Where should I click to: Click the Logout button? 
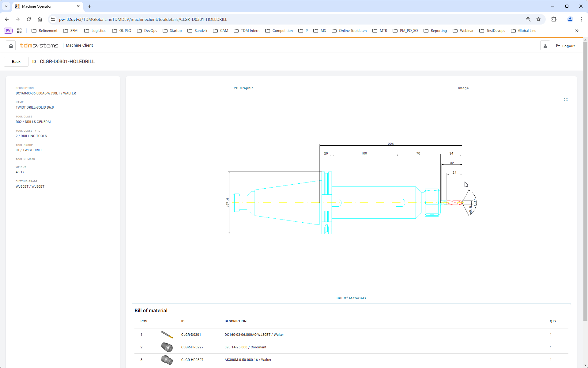click(x=565, y=46)
